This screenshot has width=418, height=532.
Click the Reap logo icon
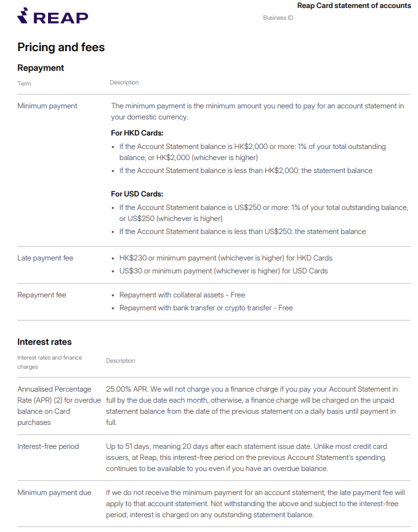click(22, 15)
